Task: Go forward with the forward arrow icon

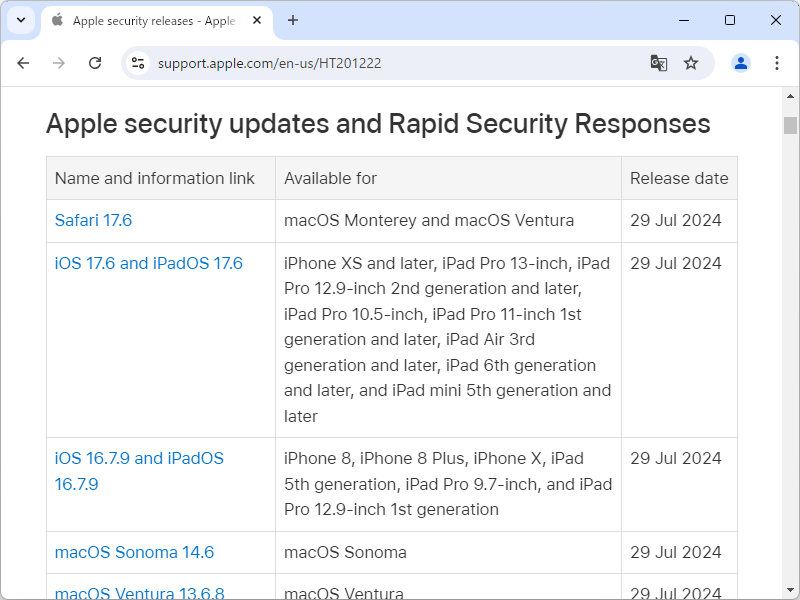Action: (59, 62)
